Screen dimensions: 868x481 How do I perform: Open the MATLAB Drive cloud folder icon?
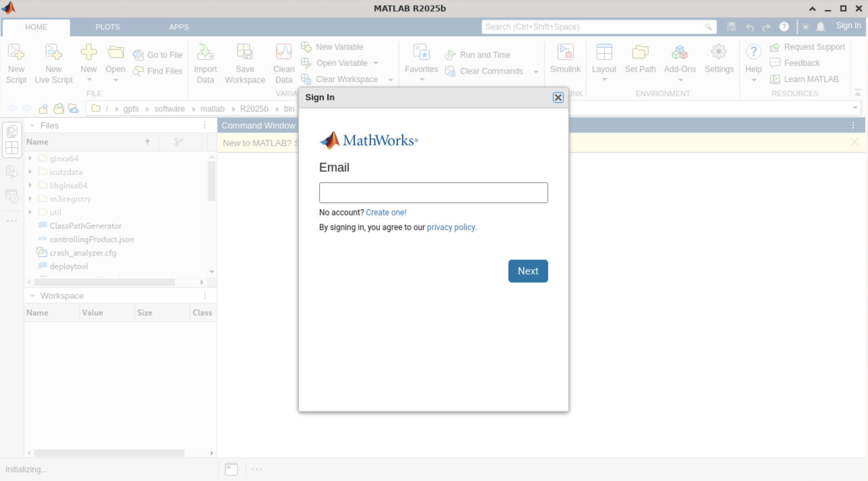click(x=73, y=108)
